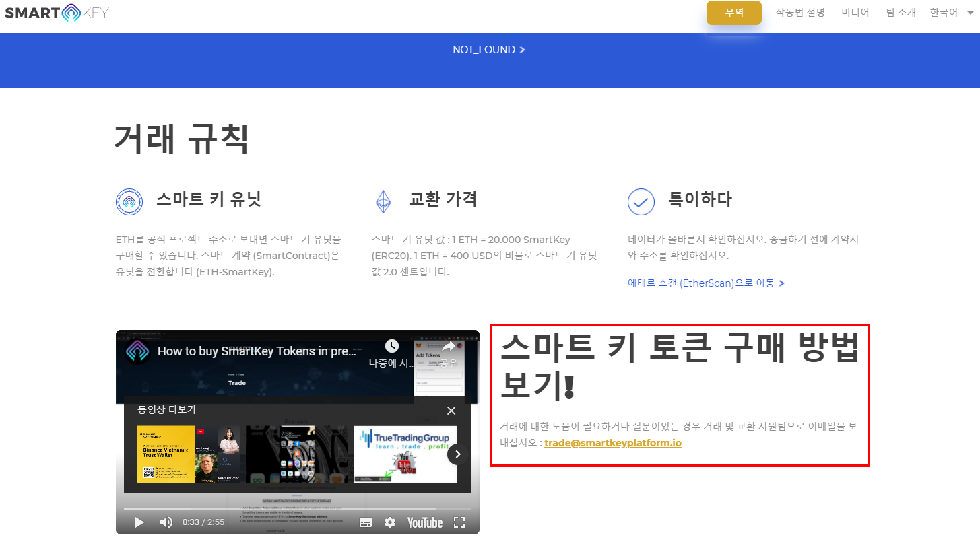This screenshot has width=980, height=552.
Task: Close the 동영상 더보기 panel
Action: (x=451, y=411)
